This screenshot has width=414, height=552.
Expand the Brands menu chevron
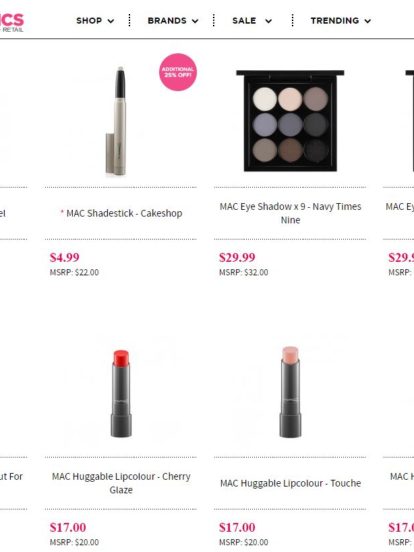195,21
